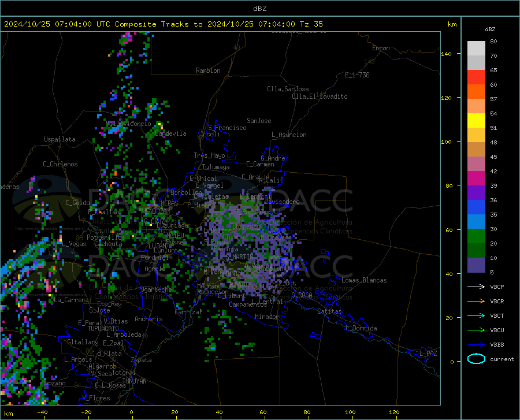Click the 'VBBB' legend label
The width and height of the screenshot is (520, 420).
click(497, 345)
